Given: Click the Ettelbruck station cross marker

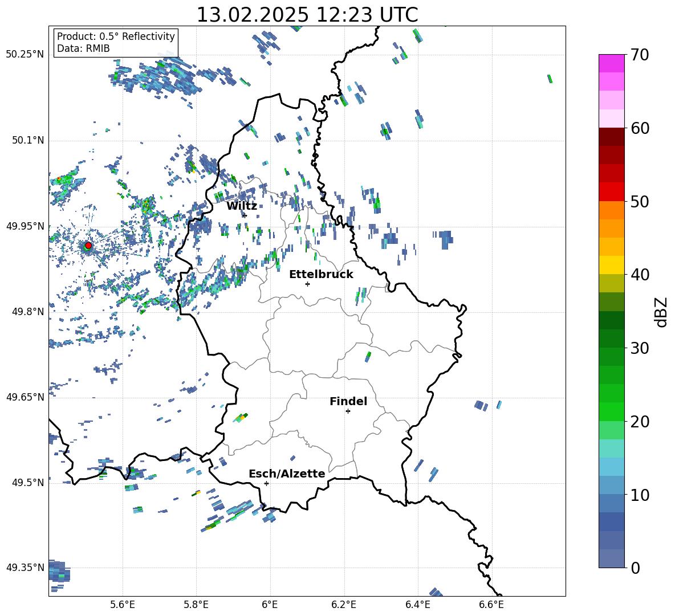Looking at the screenshot, I should coord(307,284).
